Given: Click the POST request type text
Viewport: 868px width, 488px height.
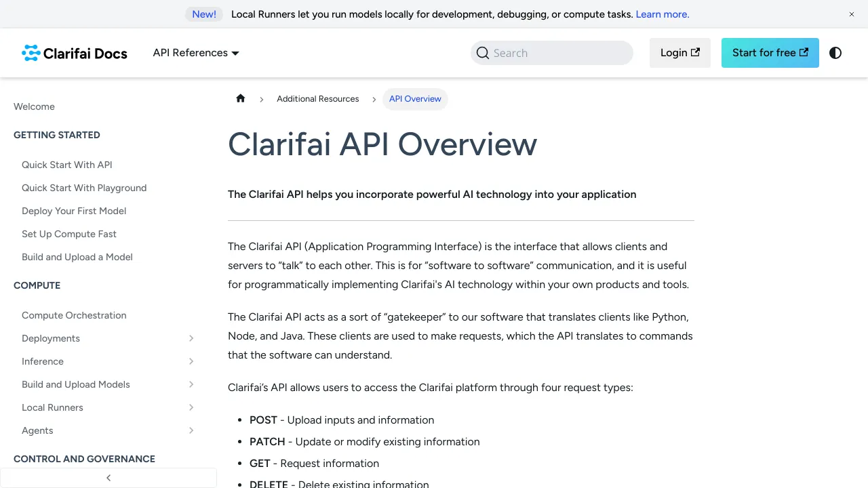Looking at the screenshot, I should coord(263,420).
